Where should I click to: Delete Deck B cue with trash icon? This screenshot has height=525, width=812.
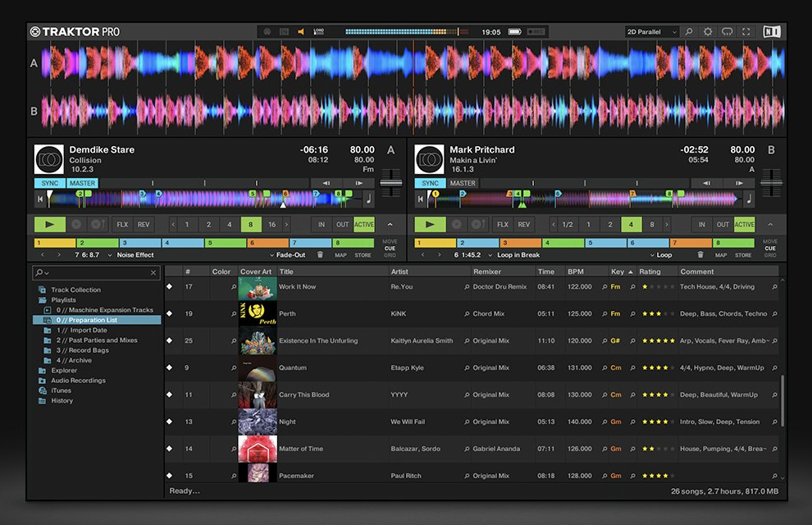[x=700, y=255]
